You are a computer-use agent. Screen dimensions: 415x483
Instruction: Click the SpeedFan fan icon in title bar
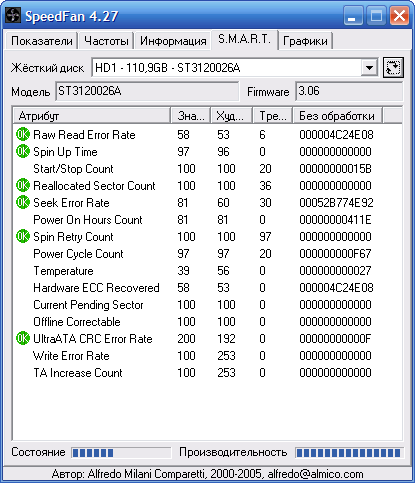click(13, 16)
